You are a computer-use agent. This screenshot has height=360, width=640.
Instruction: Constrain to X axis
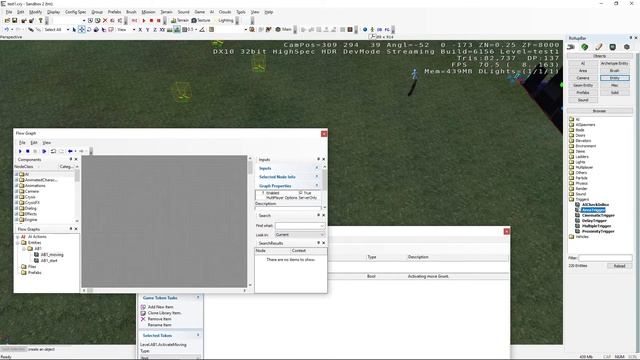coord(140,29)
